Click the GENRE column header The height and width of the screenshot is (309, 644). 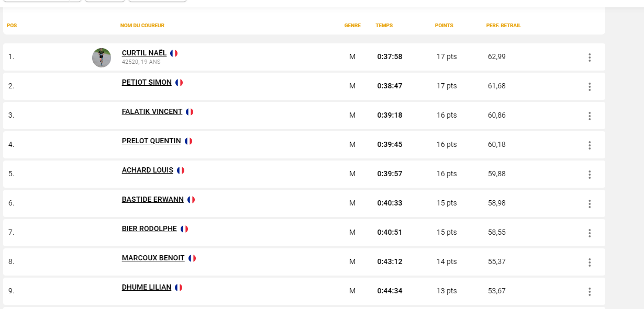tap(352, 26)
